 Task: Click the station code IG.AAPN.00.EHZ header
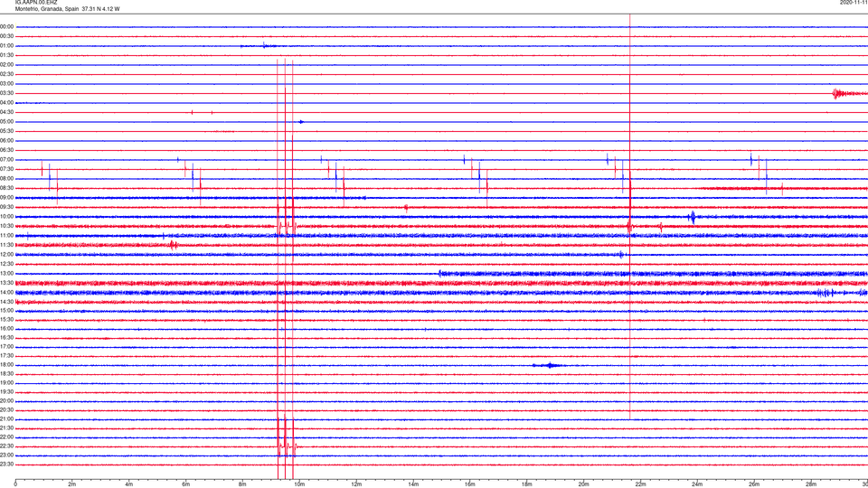click(x=36, y=3)
